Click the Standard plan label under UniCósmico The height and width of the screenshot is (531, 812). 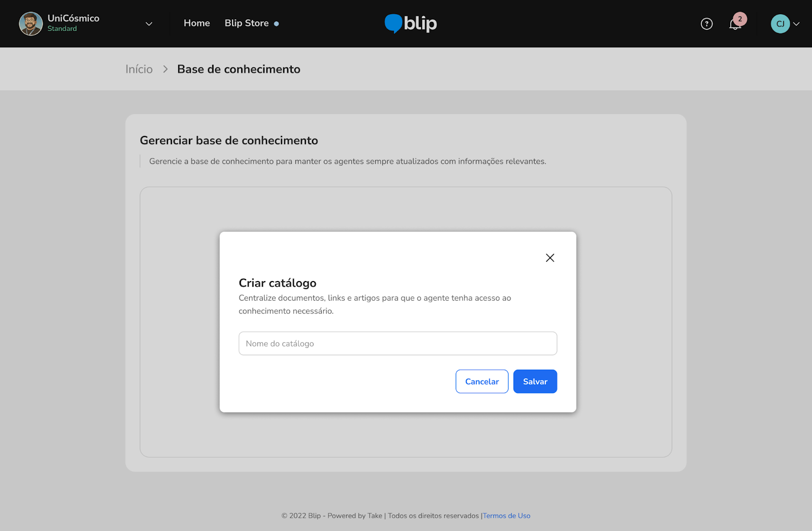pyautogui.click(x=62, y=29)
